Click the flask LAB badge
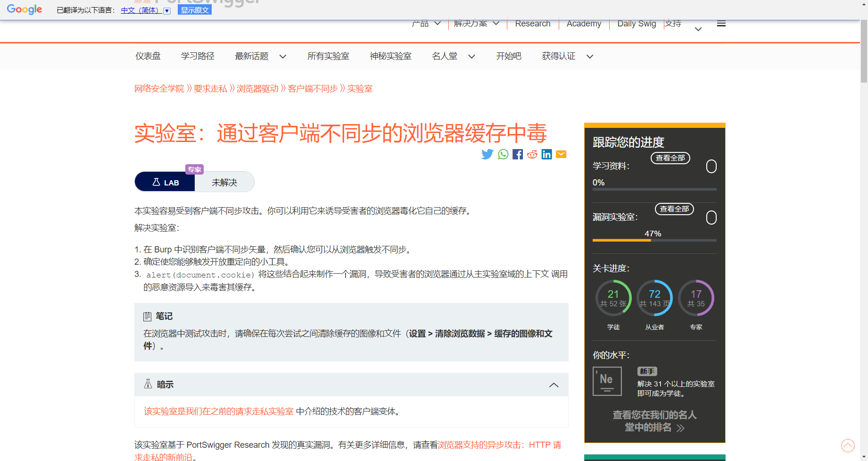This screenshot has width=868, height=461. (x=165, y=182)
